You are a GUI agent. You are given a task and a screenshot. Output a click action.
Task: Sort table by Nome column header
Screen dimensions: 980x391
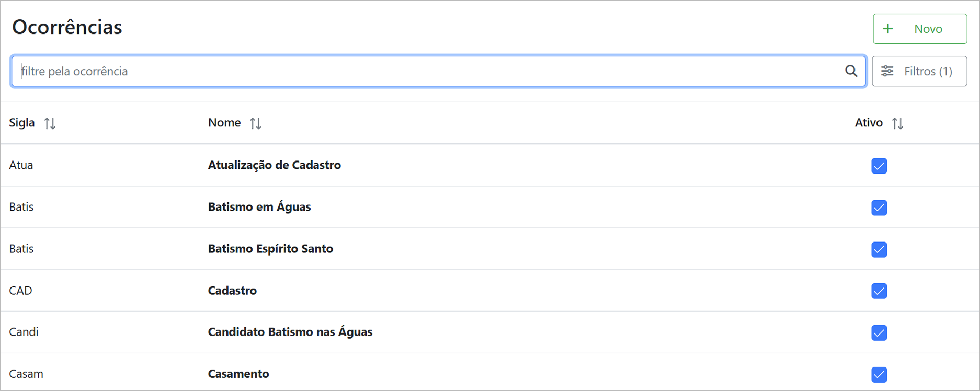224,123
